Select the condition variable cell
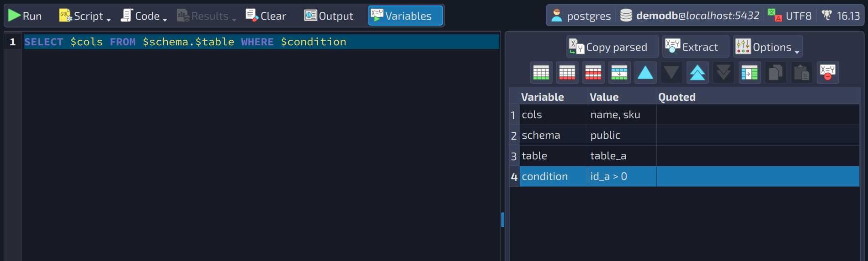The width and height of the screenshot is (868, 261). click(x=554, y=176)
